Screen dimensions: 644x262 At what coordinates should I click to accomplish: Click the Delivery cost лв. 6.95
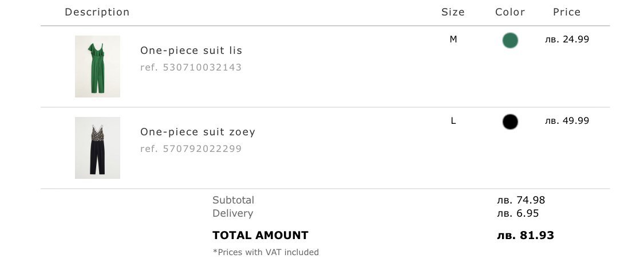click(x=518, y=213)
